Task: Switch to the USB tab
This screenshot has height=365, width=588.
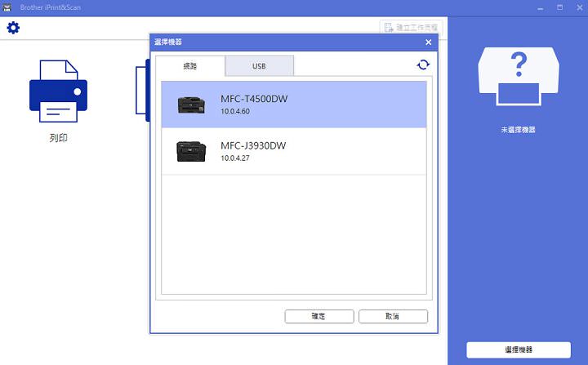Action: point(259,66)
